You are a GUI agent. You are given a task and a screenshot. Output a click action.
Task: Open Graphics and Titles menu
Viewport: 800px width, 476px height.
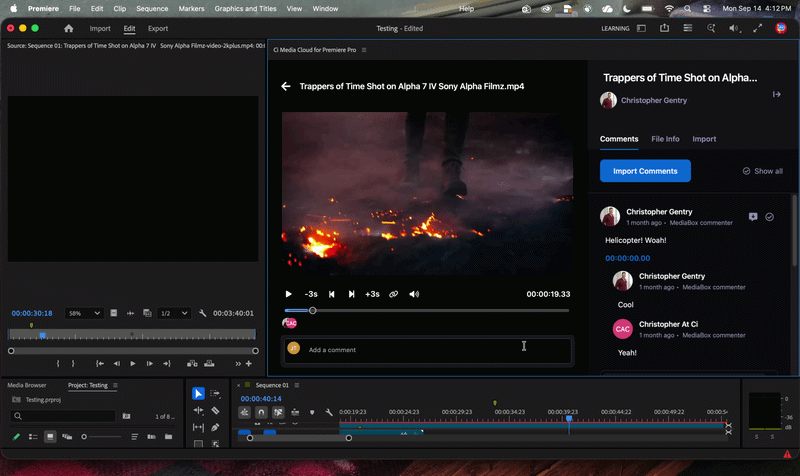click(x=245, y=9)
